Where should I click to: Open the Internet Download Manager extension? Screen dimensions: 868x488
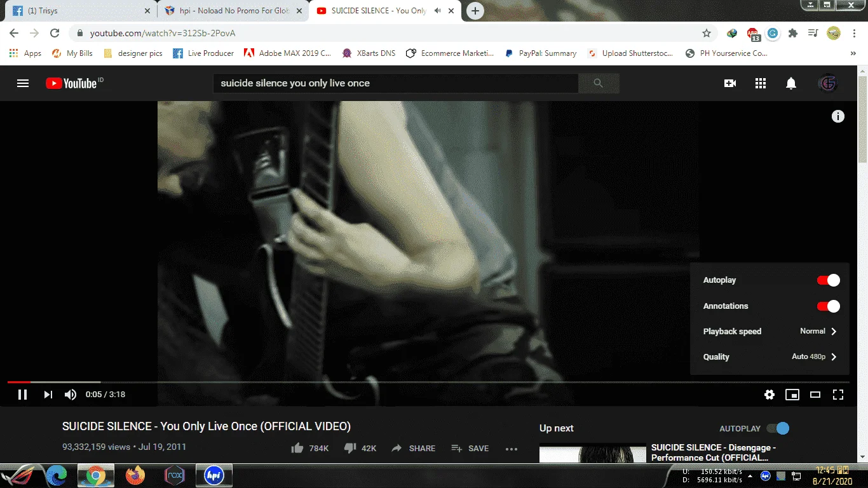[733, 33]
